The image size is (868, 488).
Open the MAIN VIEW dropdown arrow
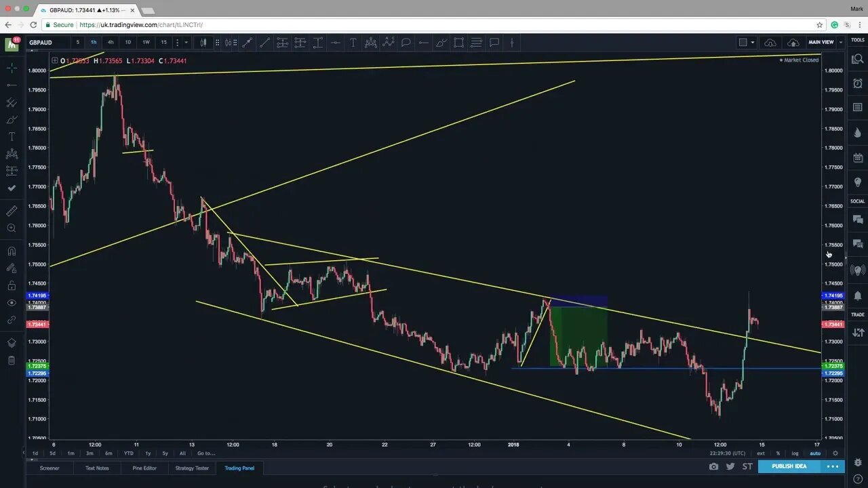coord(841,42)
